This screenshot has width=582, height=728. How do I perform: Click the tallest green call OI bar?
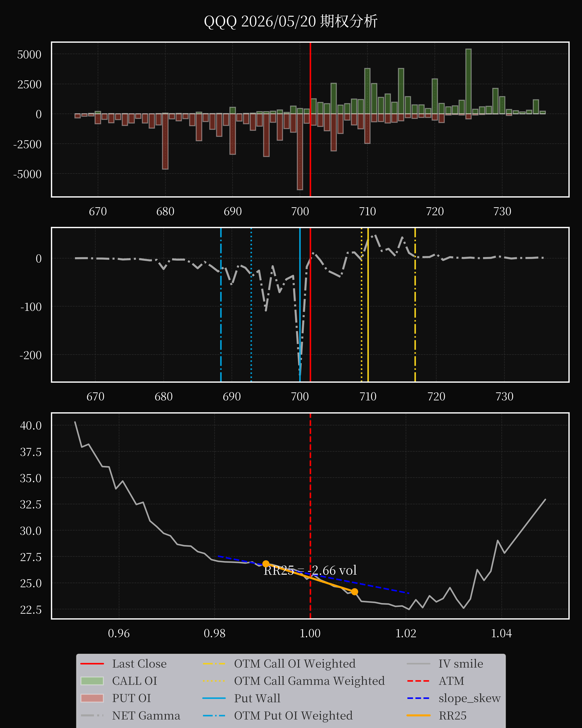pyautogui.click(x=468, y=81)
